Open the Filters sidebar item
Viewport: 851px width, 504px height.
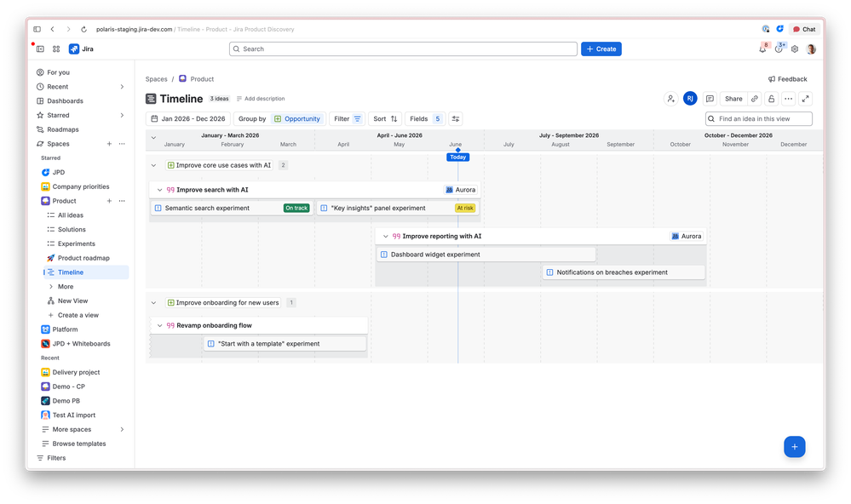pyautogui.click(x=82, y=458)
